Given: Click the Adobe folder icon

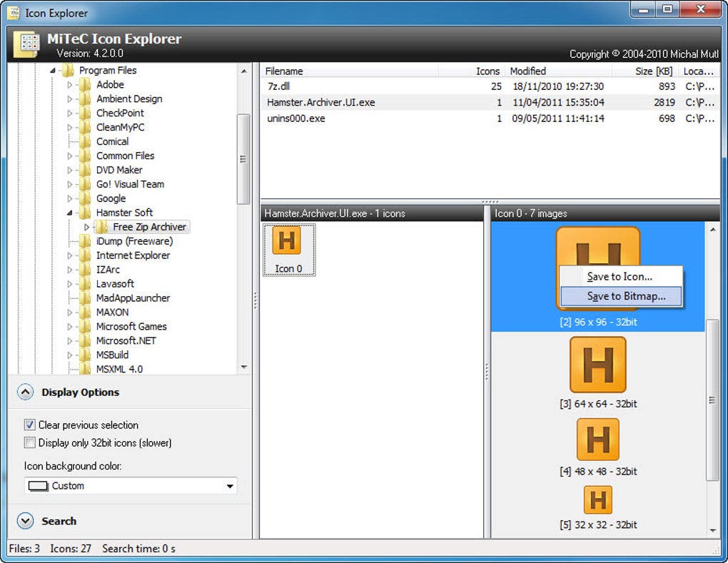Looking at the screenshot, I should click(85, 84).
